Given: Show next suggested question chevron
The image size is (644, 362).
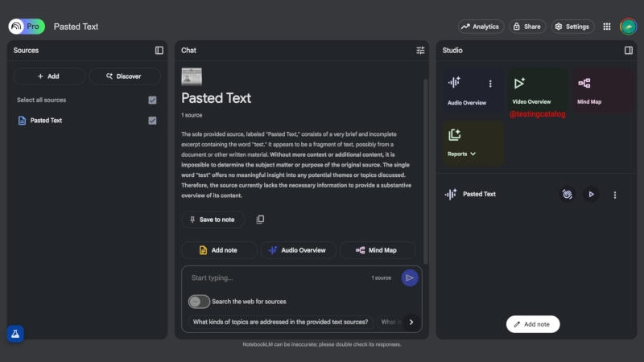Looking at the screenshot, I should click(x=411, y=322).
